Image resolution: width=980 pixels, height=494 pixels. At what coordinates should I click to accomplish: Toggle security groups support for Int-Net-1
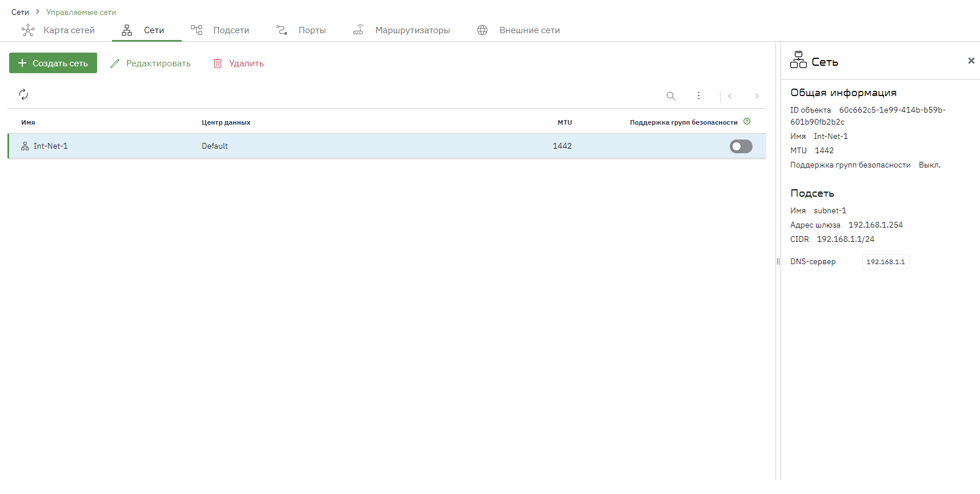click(741, 146)
